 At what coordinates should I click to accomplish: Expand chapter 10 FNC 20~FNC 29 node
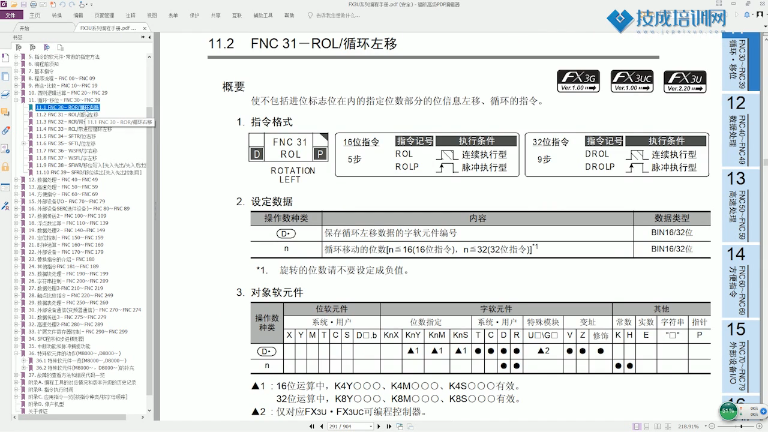(x=16, y=93)
